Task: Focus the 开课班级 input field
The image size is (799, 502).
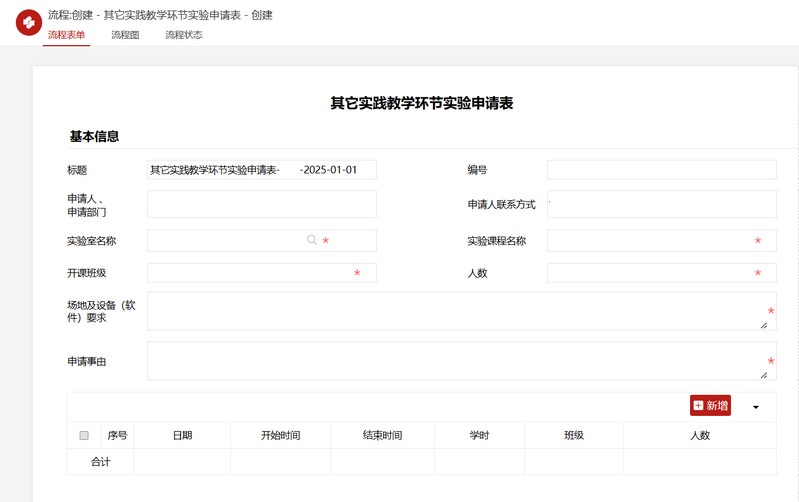Action: point(250,273)
